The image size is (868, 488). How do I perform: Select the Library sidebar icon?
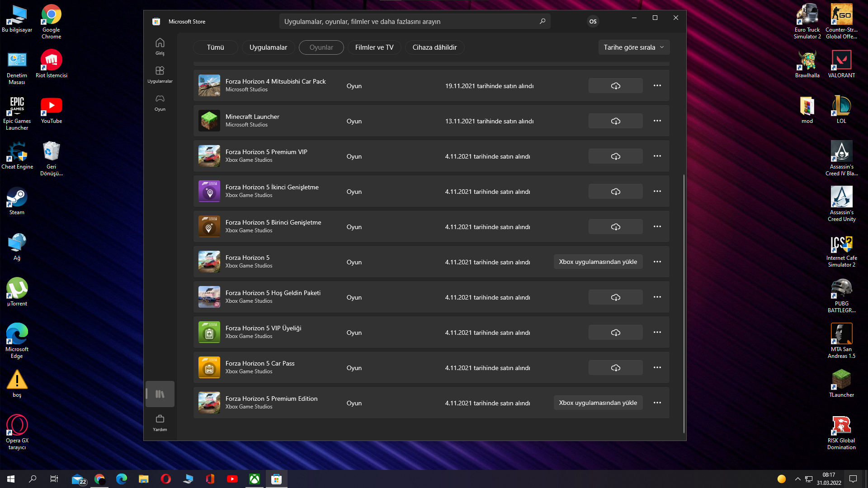[x=160, y=394]
